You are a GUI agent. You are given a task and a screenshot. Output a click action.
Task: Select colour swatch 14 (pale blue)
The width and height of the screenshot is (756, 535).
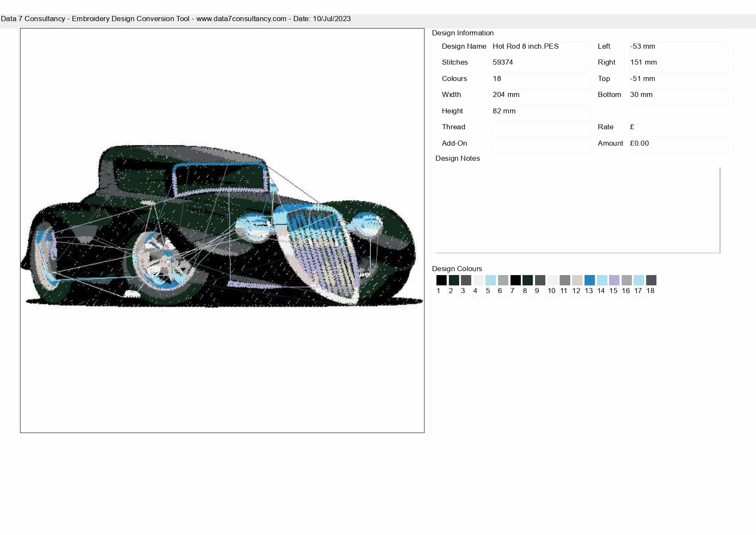[602, 280]
